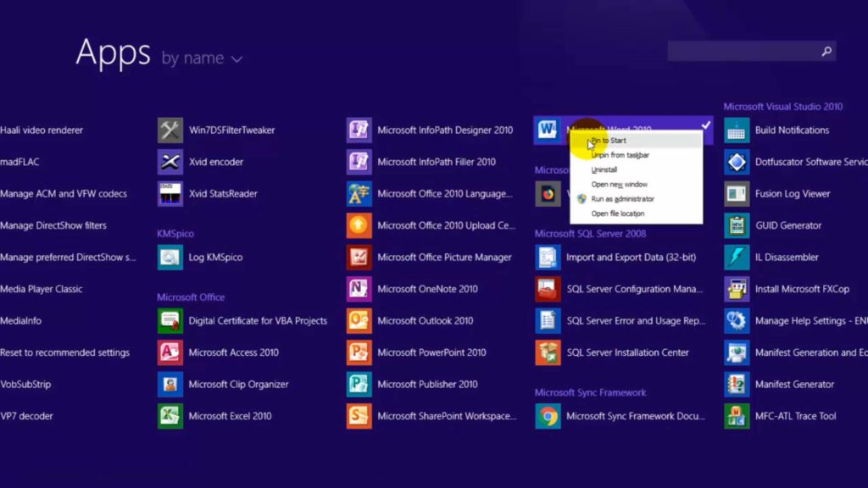
Task: Open Import and Export Data (32-bit) icon
Action: (548, 258)
